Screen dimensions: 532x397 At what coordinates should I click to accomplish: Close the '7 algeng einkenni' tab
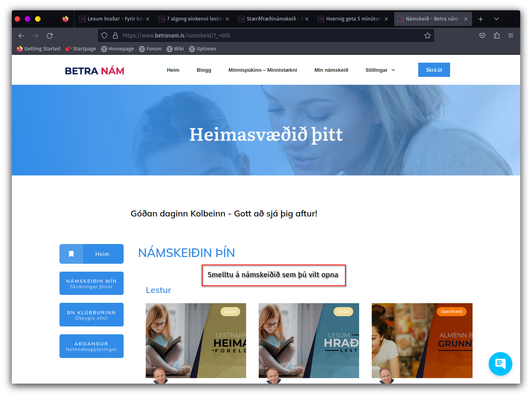[227, 19]
